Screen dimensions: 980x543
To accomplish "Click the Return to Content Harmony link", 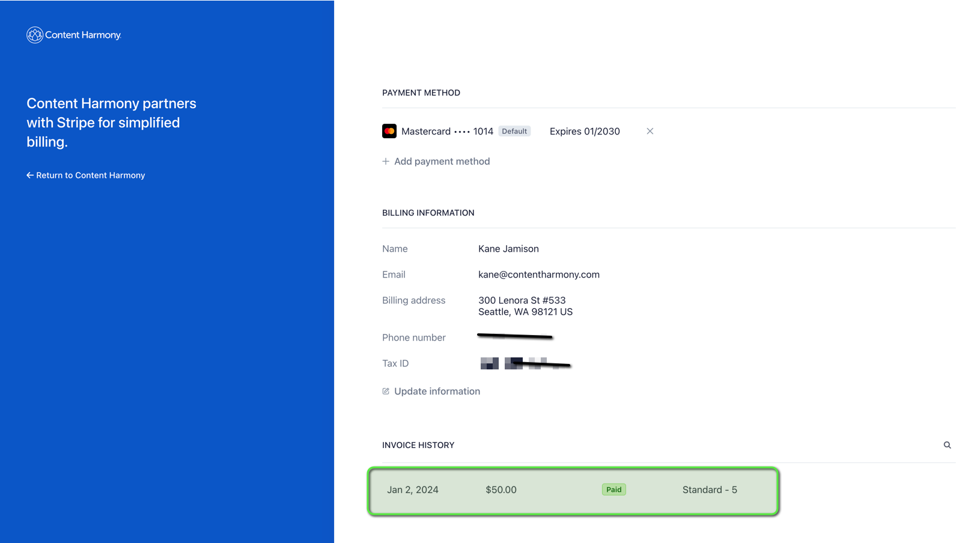I will tap(86, 175).
